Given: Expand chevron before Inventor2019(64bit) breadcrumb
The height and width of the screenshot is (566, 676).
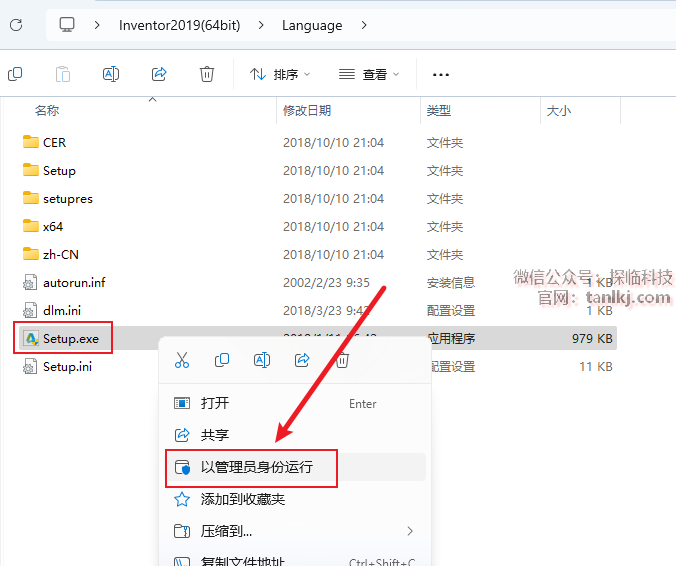Looking at the screenshot, I should coord(97,25).
